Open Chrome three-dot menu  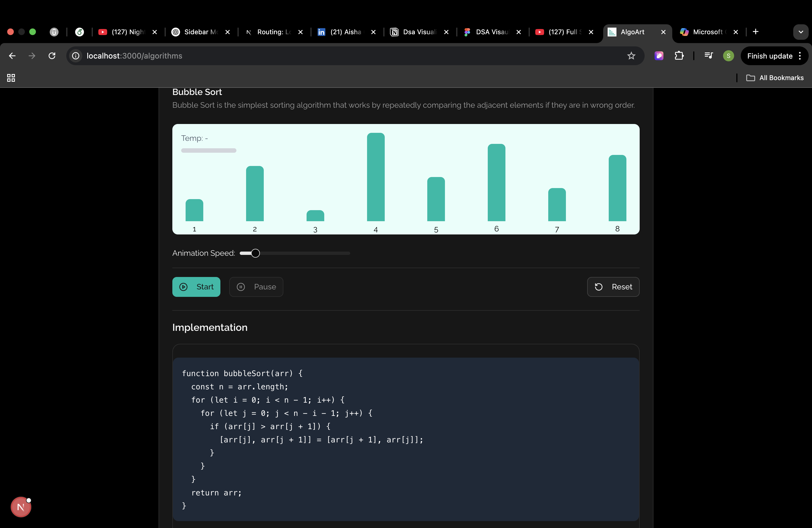(800, 56)
